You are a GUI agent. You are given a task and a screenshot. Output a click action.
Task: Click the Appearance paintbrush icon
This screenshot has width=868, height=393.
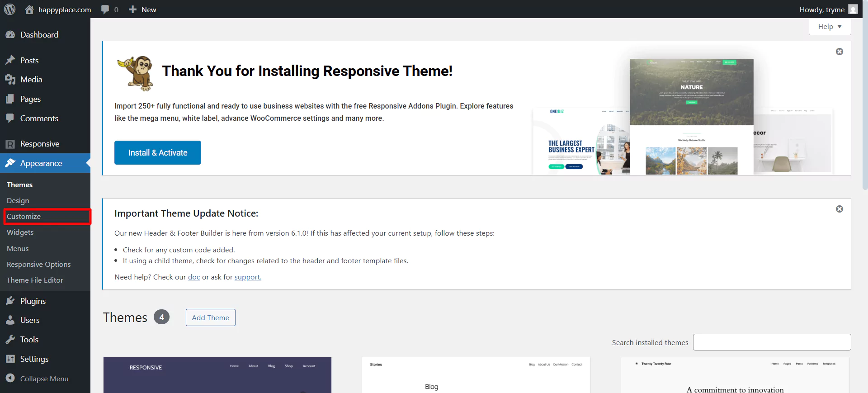10,163
